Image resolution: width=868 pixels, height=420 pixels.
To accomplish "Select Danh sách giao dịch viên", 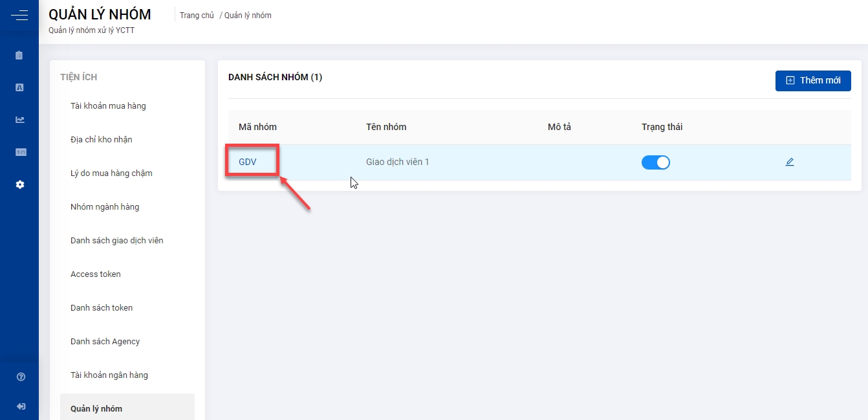I will pyautogui.click(x=116, y=241).
